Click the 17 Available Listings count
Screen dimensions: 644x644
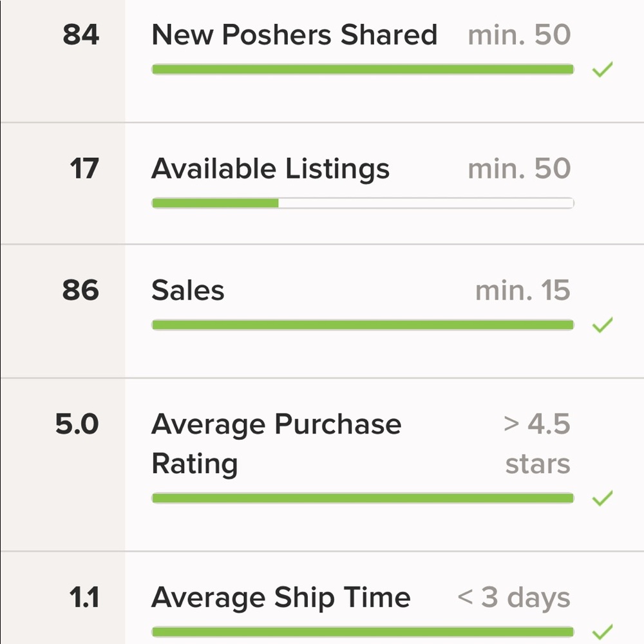[x=84, y=169]
